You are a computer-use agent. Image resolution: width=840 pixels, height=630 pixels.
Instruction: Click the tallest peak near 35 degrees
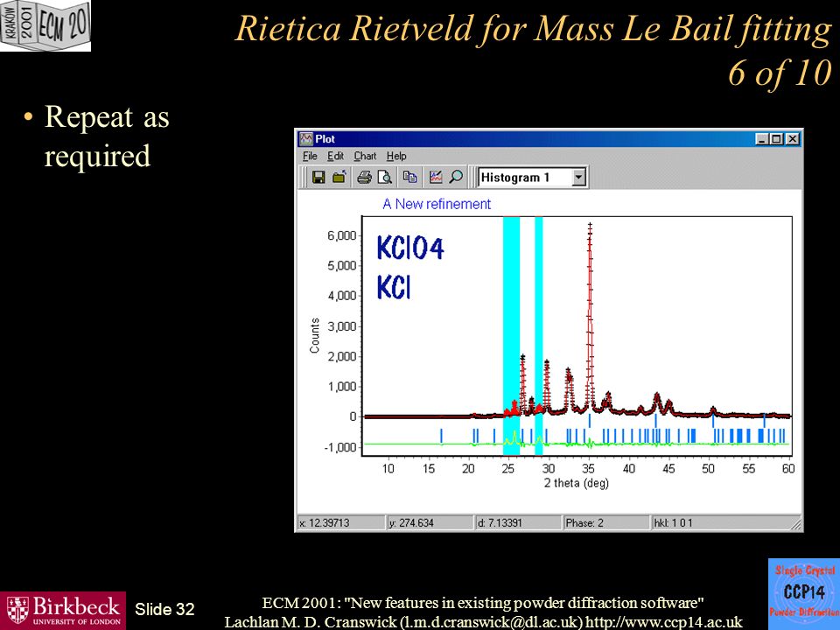(590, 316)
